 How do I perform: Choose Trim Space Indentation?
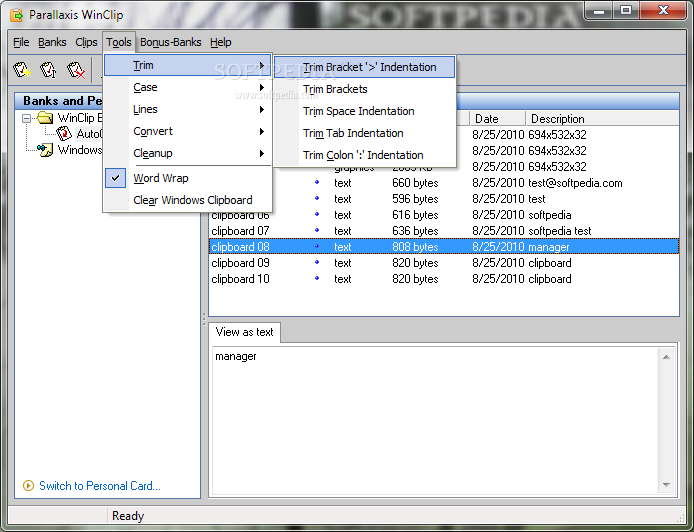coord(364,111)
